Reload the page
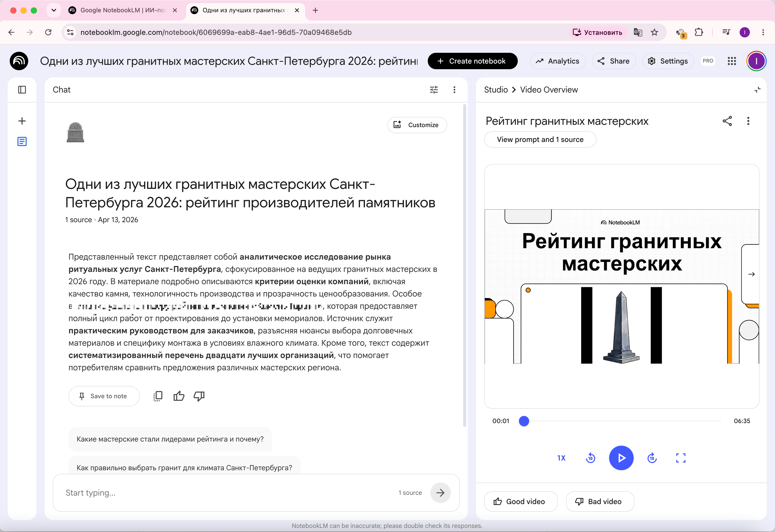This screenshot has height=532, width=775. (x=48, y=32)
